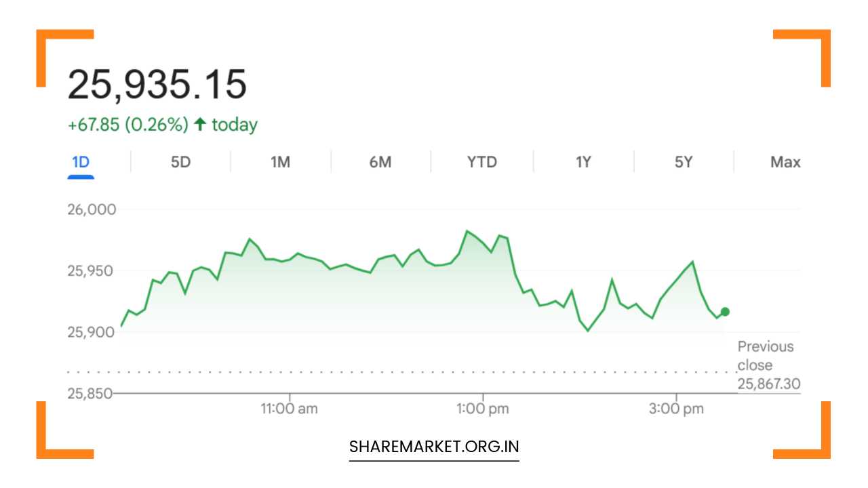
Task: Click the 11:00 am axis label
Action: click(x=290, y=409)
